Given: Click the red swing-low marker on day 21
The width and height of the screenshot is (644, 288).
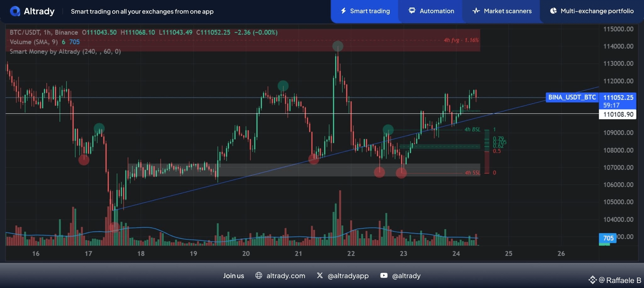Looking at the screenshot, I should pos(314,159).
